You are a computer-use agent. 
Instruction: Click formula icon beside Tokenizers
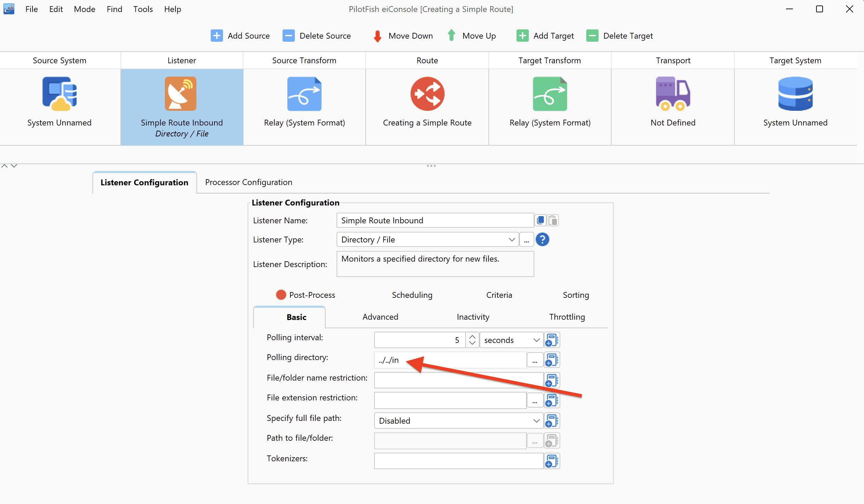(x=552, y=461)
